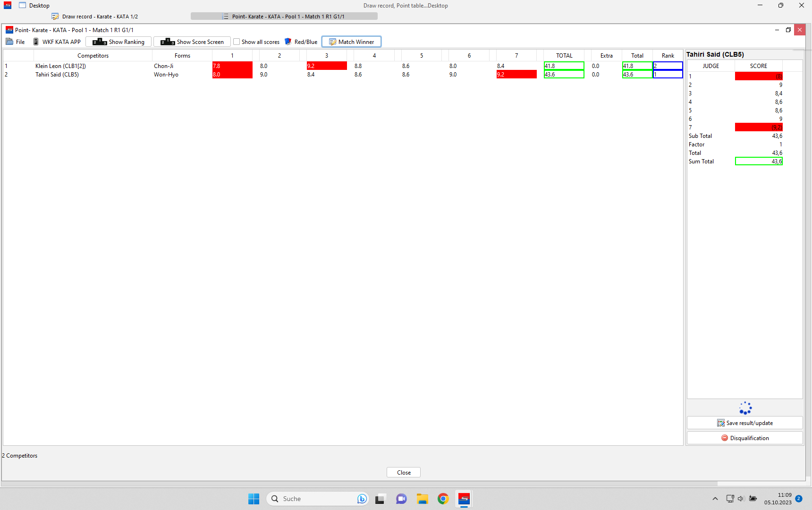Open the File menu
The image size is (812, 510).
click(x=15, y=42)
